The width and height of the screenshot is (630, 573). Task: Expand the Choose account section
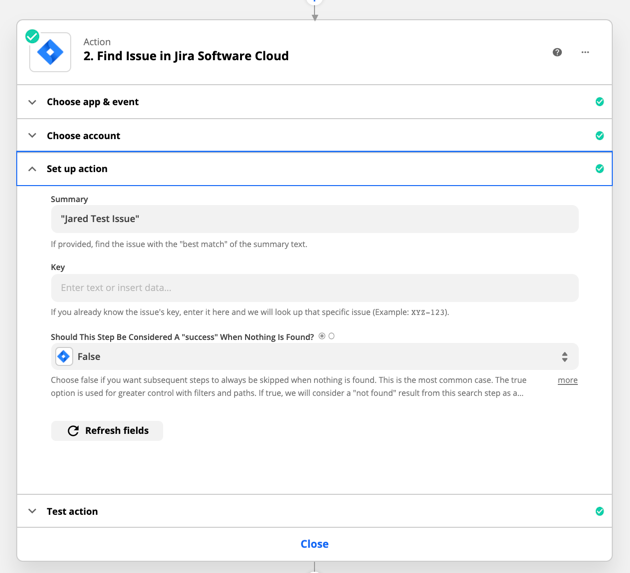314,135
